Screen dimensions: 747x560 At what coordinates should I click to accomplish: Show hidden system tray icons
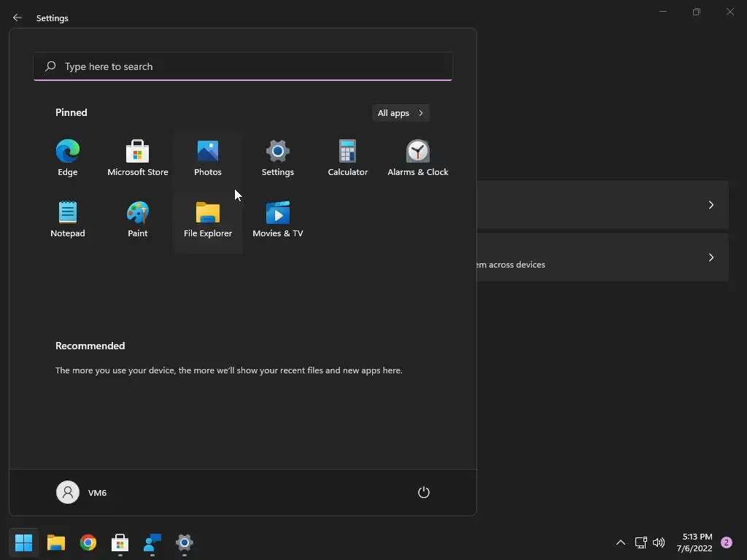coord(621,542)
